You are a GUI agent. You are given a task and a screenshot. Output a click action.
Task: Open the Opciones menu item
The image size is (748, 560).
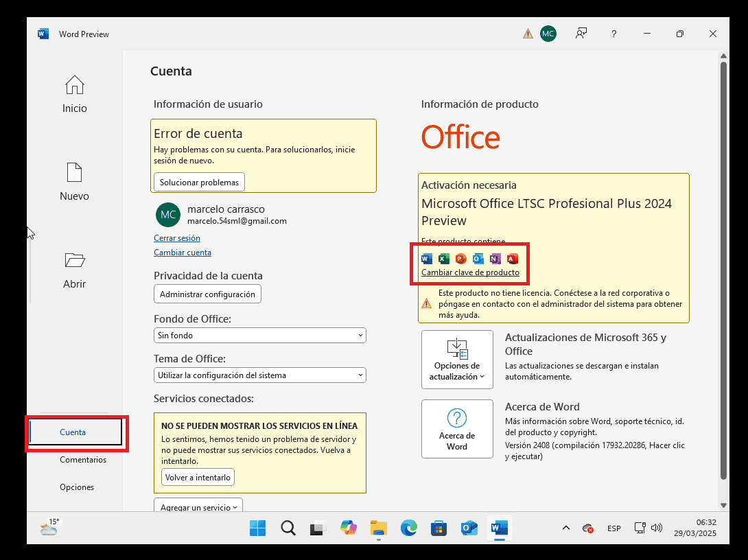click(x=77, y=487)
